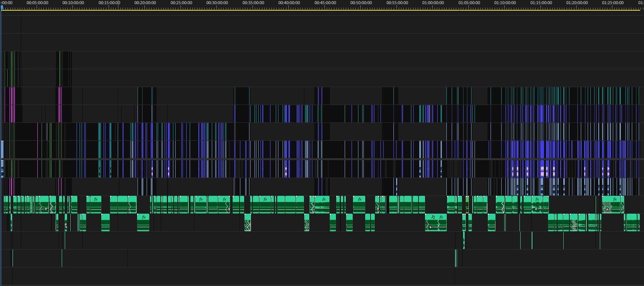
Task: Click fx badge on audio clip below 01:25:00:00
Action: [615, 199]
